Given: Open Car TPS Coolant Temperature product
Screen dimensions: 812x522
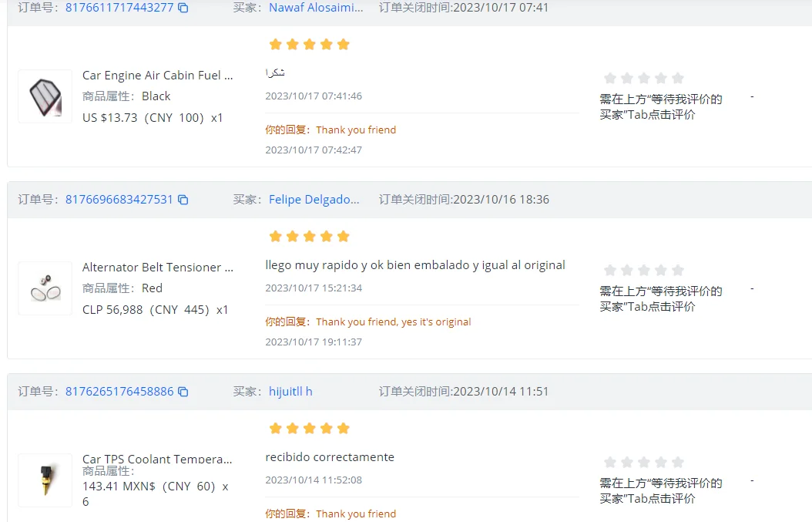Looking at the screenshot, I should click(x=157, y=459).
